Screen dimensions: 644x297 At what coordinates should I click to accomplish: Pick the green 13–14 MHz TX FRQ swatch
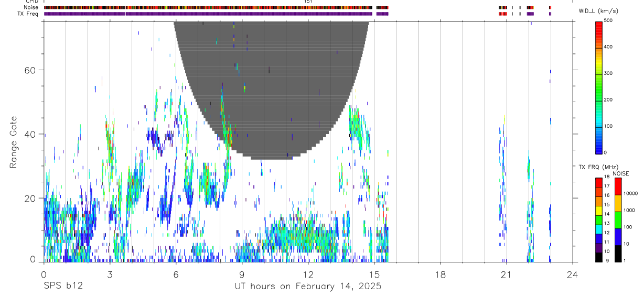[598, 219]
